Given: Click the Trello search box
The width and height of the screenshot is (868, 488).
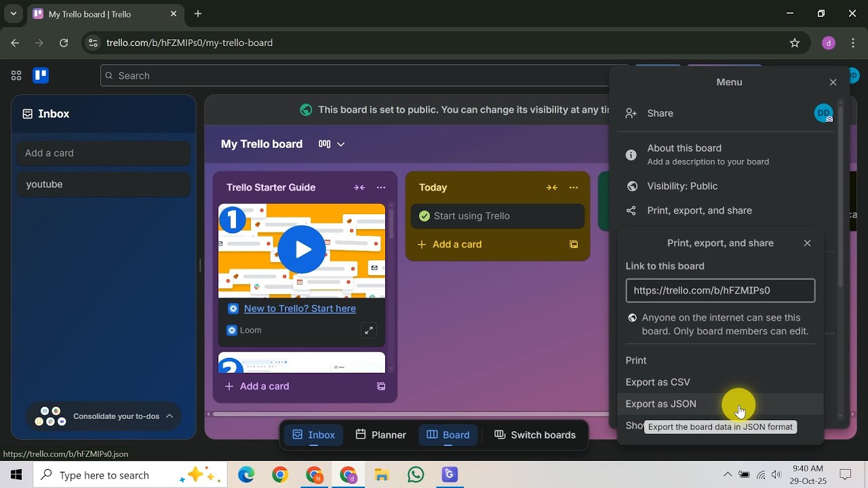Looking at the screenshot, I should [x=363, y=76].
